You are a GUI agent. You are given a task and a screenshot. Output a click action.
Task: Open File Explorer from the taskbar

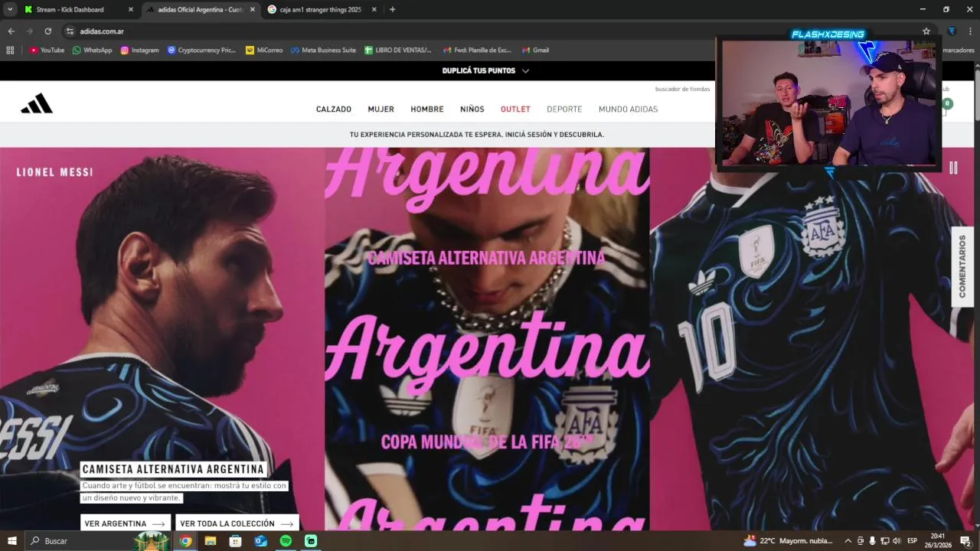211,541
